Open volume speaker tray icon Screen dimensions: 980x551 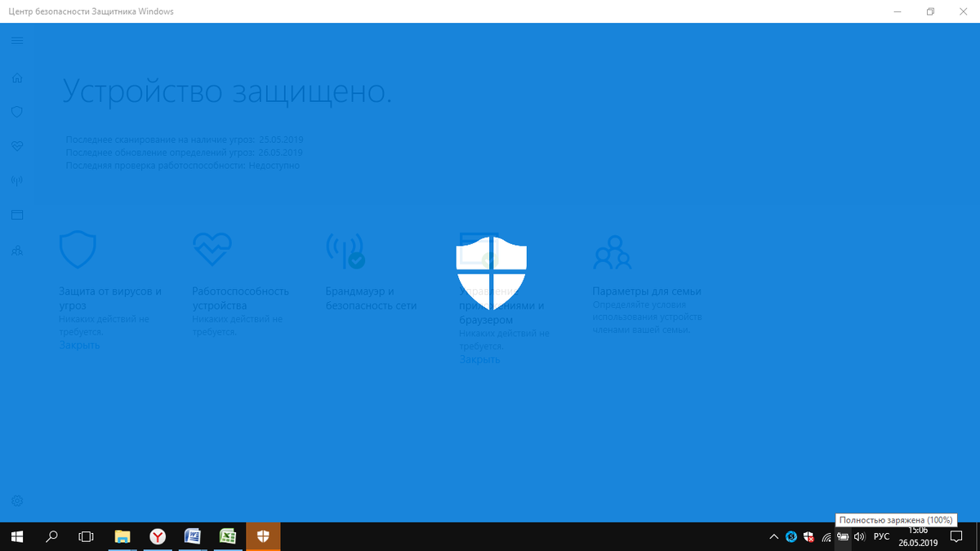coord(859,536)
